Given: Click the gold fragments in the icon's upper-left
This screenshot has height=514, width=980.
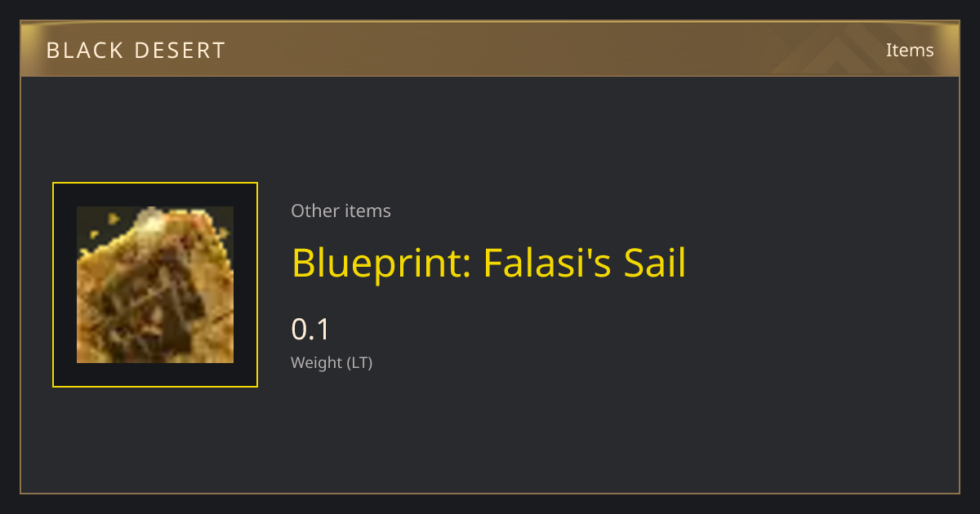Looking at the screenshot, I should 105,225.
